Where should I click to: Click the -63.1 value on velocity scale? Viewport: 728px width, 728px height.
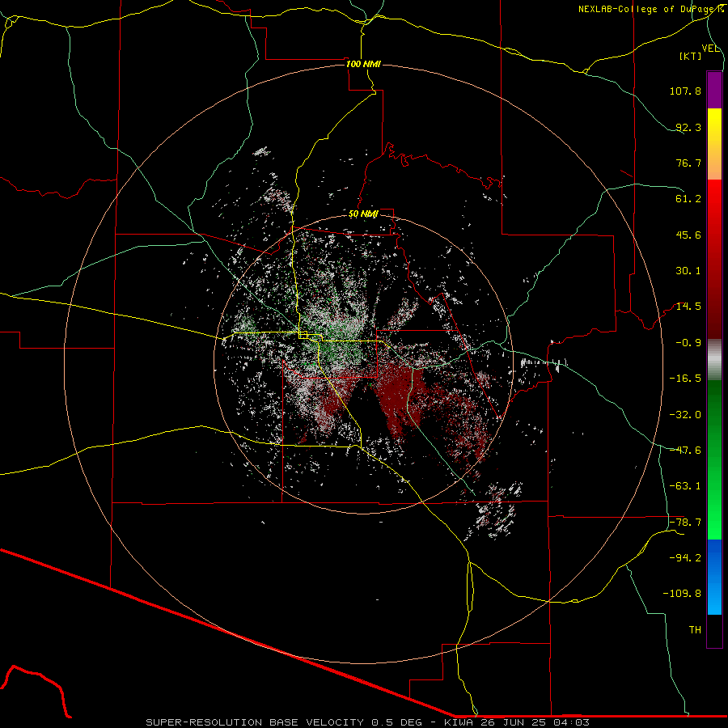(x=685, y=486)
